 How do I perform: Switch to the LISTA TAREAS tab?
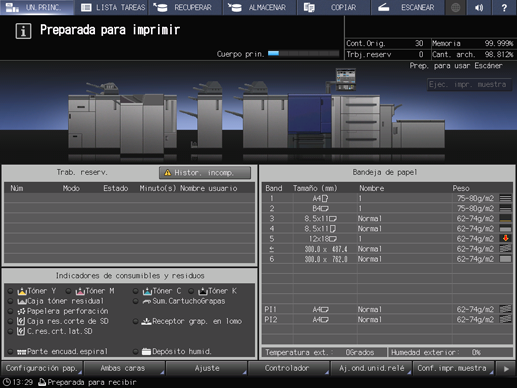112,7
